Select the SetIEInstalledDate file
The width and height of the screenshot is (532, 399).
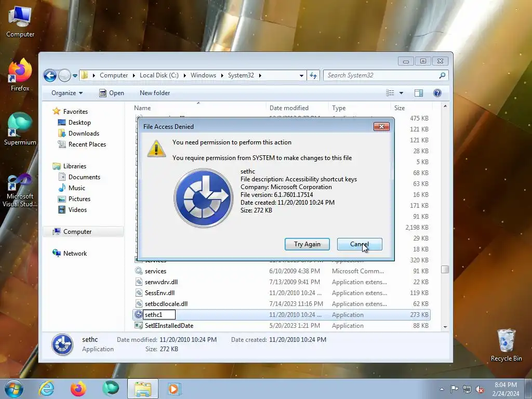282,326
